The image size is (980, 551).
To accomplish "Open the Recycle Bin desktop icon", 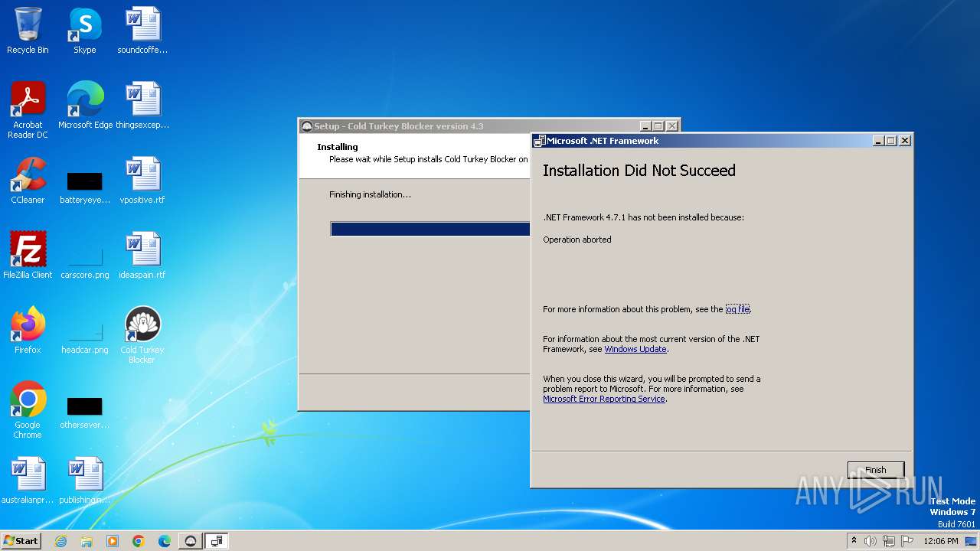I will tap(28, 31).
